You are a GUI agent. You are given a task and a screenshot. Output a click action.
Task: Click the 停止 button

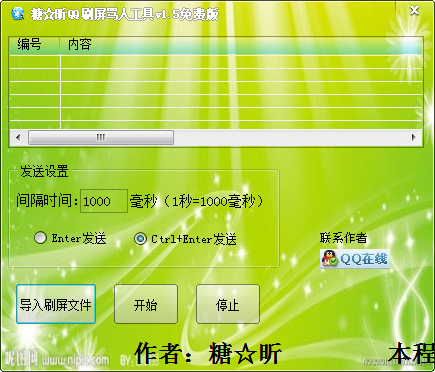(228, 304)
